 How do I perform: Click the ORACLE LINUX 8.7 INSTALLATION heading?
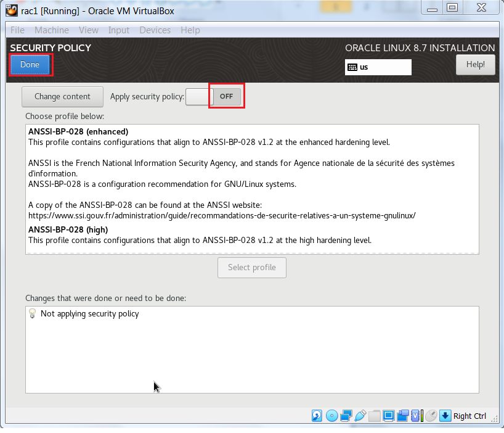[420, 48]
